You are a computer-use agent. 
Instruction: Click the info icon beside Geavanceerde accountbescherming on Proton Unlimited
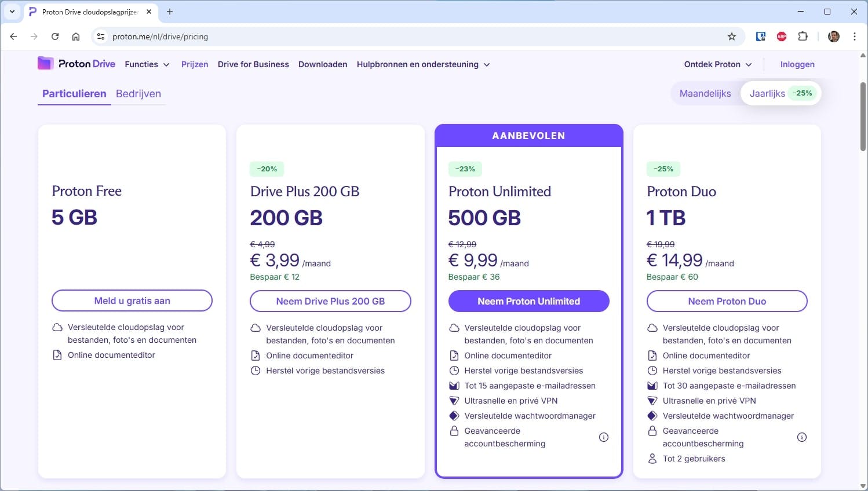point(604,437)
